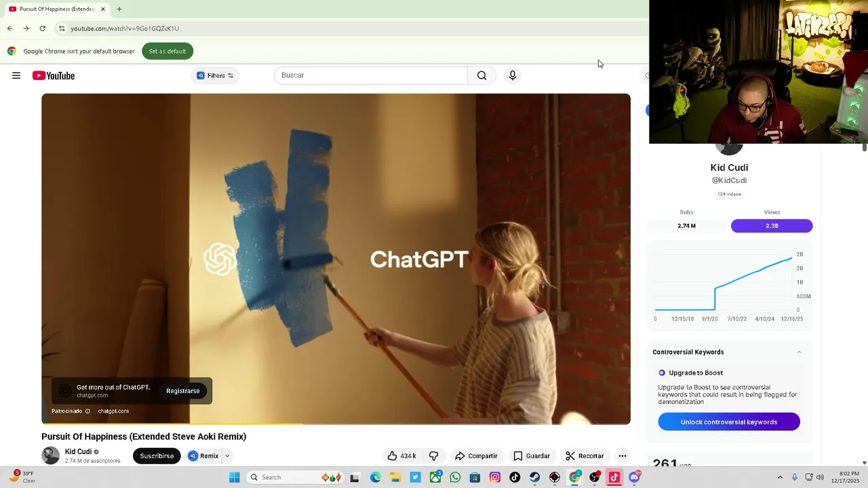The height and width of the screenshot is (488, 868).
Task: Click the Patrocinado info icon
Action: pos(87,411)
